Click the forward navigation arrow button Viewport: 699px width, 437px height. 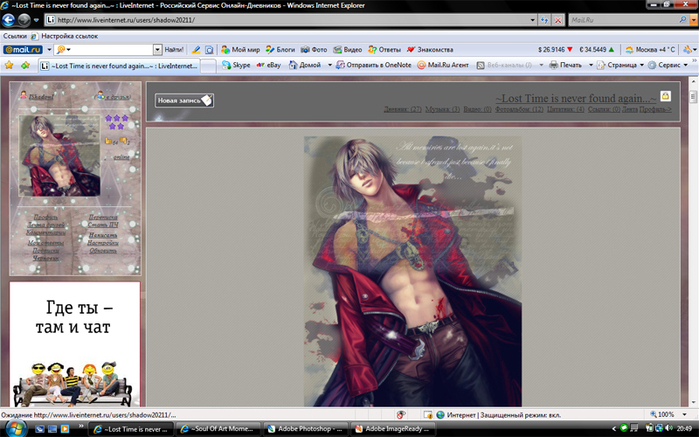coord(24,20)
